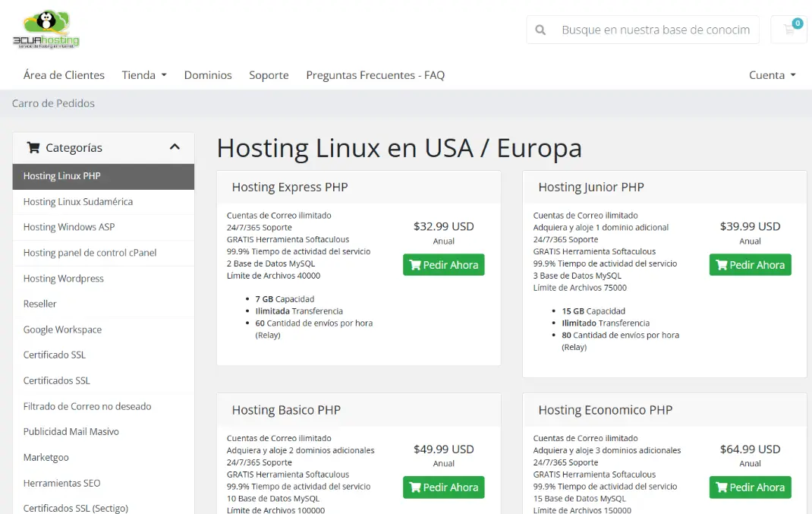This screenshot has width=812, height=514.
Task: Order Hosting Junior PHP with Pedir Ahora
Action: pos(751,265)
